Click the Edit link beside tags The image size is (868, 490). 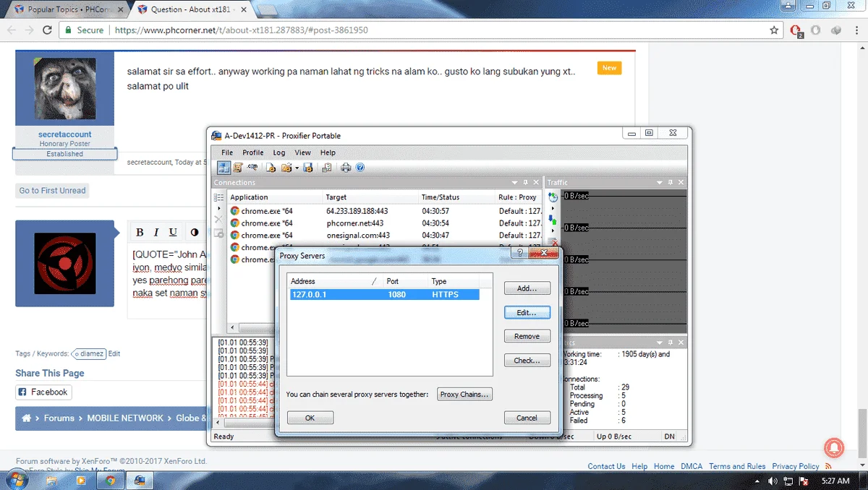click(114, 354)
